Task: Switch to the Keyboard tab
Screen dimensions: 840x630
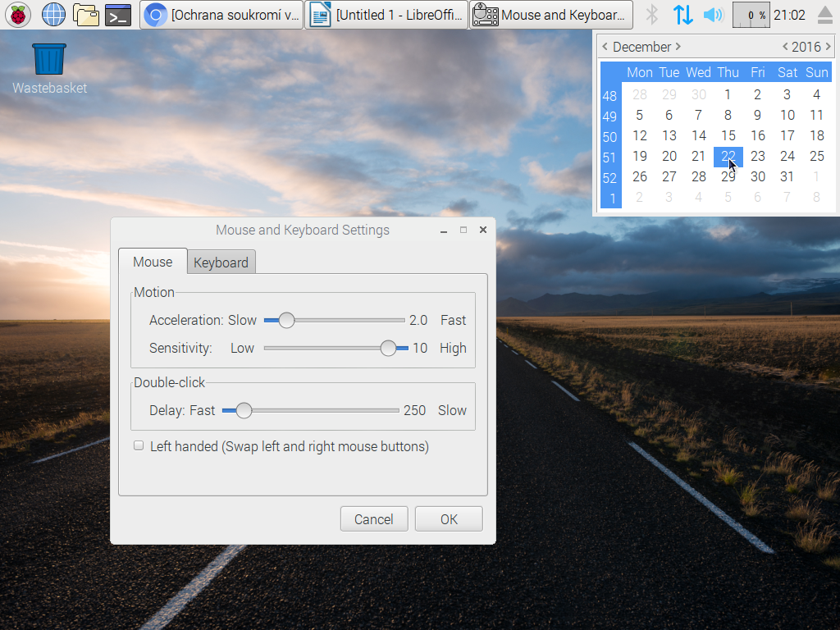Action: (x=221, y=261)
